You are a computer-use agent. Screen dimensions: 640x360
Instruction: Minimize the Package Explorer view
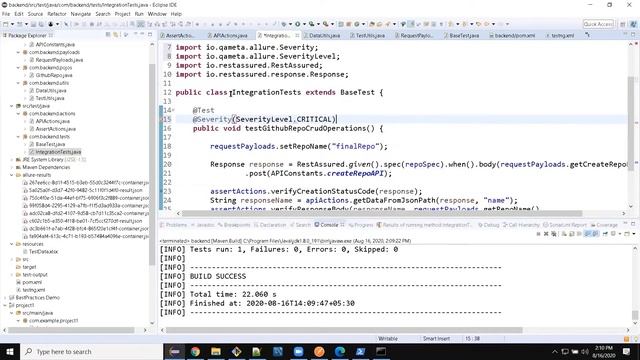coord(142,35)
